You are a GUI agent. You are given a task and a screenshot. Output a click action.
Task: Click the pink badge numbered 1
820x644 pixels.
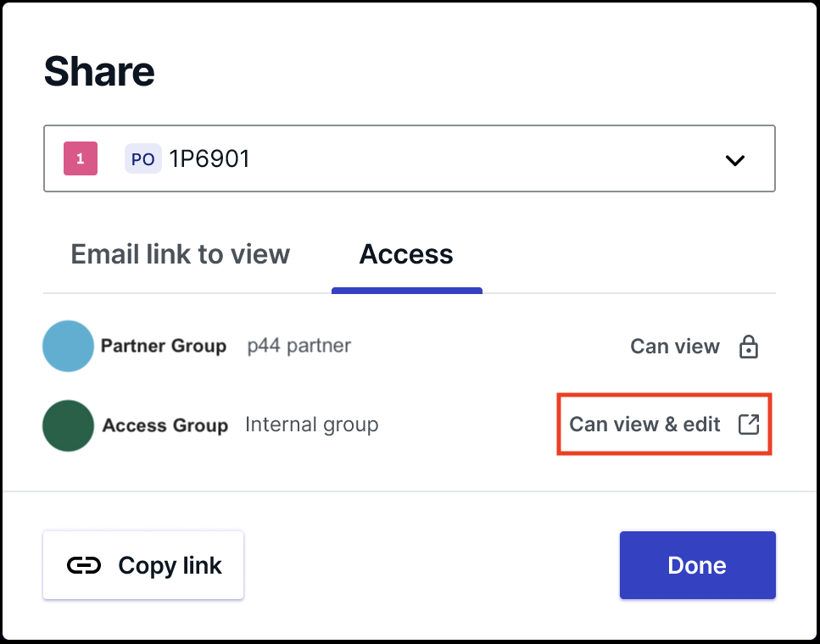coord(81,158)
